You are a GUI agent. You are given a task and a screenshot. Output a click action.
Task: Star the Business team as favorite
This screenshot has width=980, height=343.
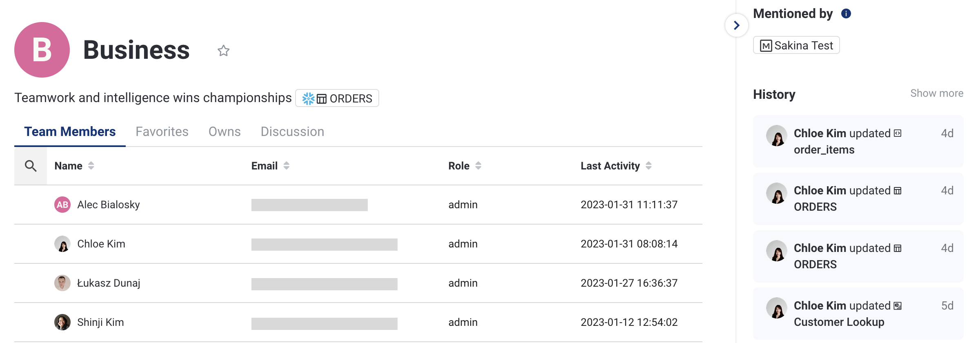223,51
